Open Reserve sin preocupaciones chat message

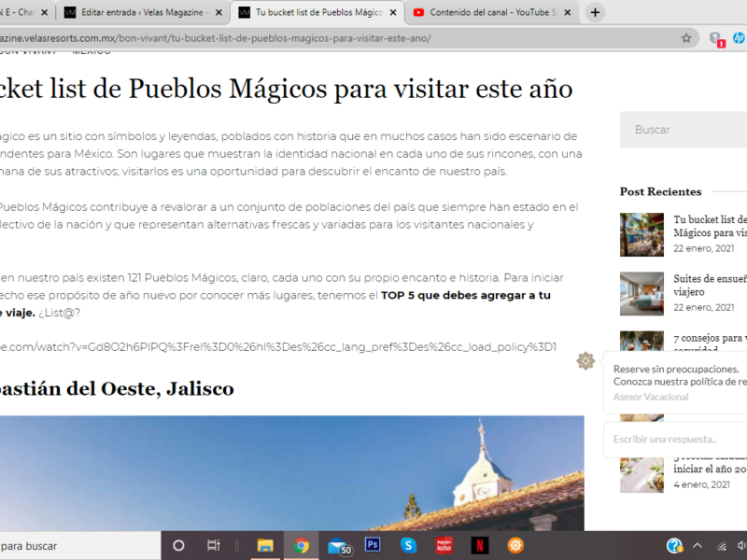pos(680,375)
